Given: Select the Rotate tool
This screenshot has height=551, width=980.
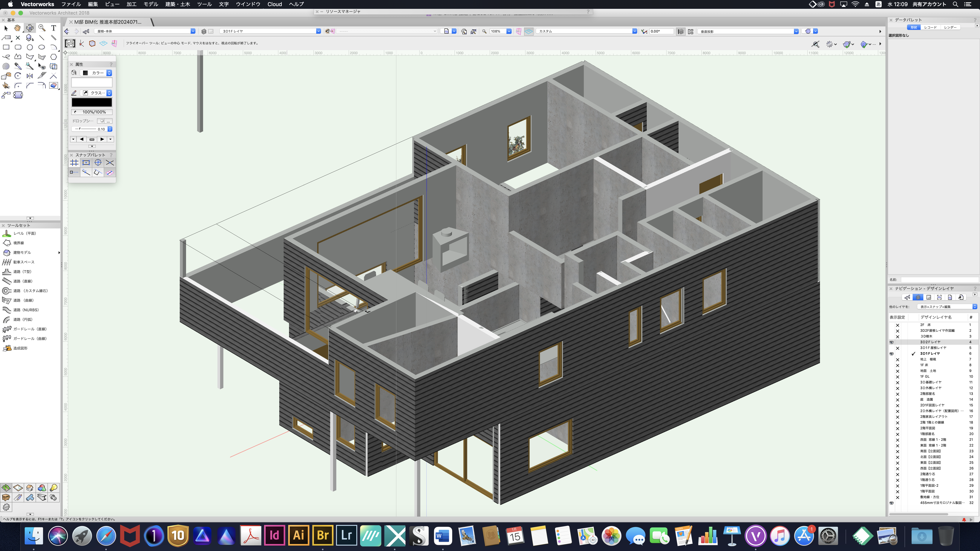Looking at the screenshot, I should (18, 76).
